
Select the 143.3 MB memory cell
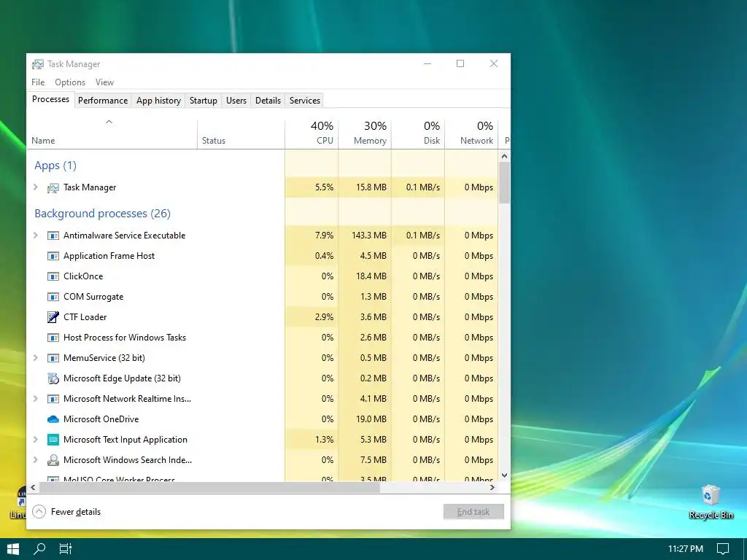click(x=365, y=236)
